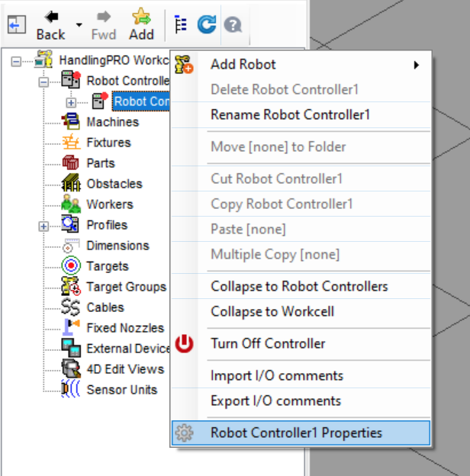Choose Export I/O comments

[x=301, y=401]
